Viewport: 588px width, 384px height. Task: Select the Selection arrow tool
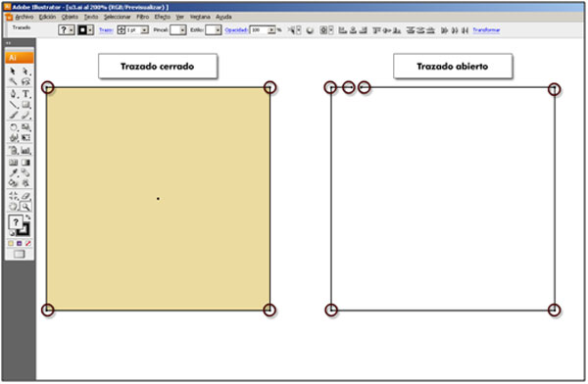(13, 71)
